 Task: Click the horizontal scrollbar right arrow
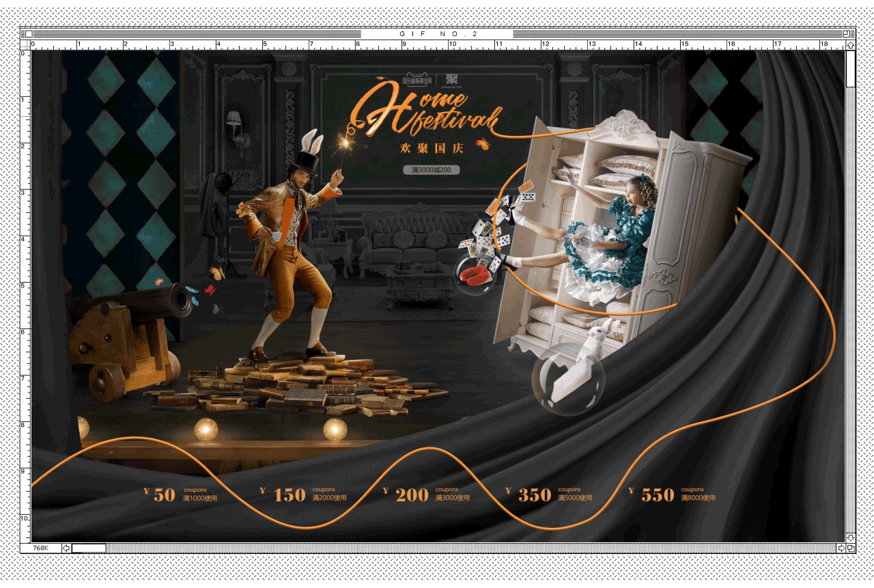pyautogui.click(x=841, y=548)
